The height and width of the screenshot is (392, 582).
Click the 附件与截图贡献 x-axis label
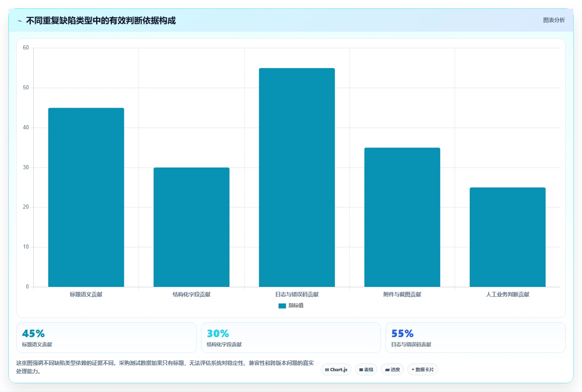[x=402, y=294]
